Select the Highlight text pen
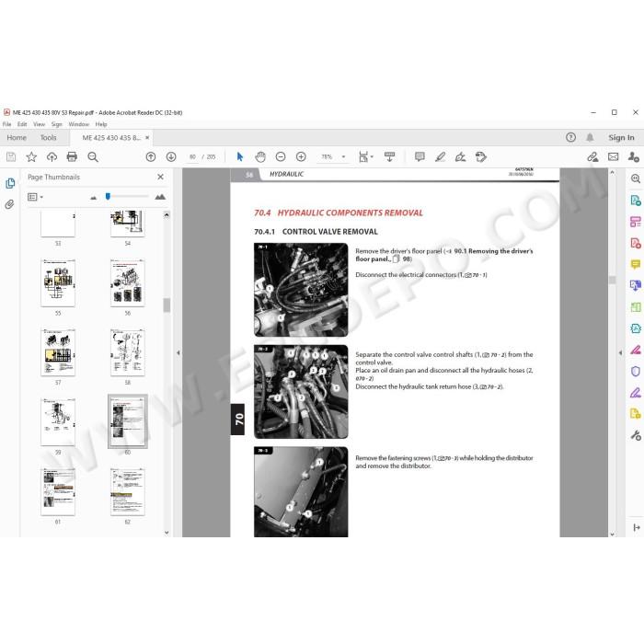This screenshot has height=644, width=644. pyautogui.click(x=441, y=156)
